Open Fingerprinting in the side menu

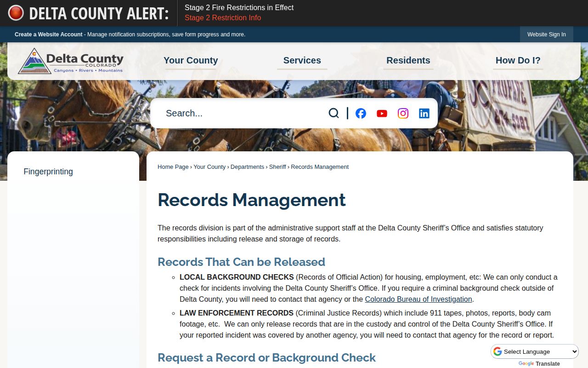pyautogui.click(x=48, y=172)
